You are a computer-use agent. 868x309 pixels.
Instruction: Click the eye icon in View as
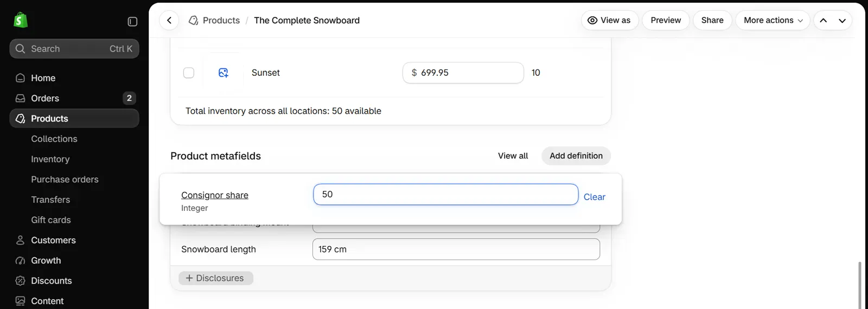592,21
